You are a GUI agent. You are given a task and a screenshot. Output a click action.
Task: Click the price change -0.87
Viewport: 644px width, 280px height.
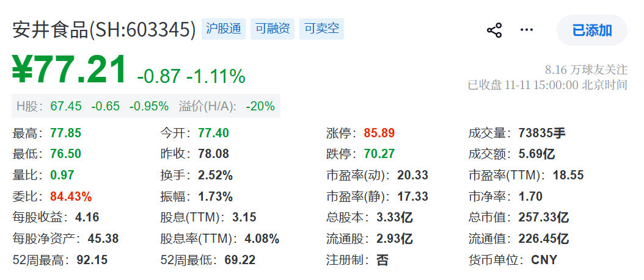[159, 76]
